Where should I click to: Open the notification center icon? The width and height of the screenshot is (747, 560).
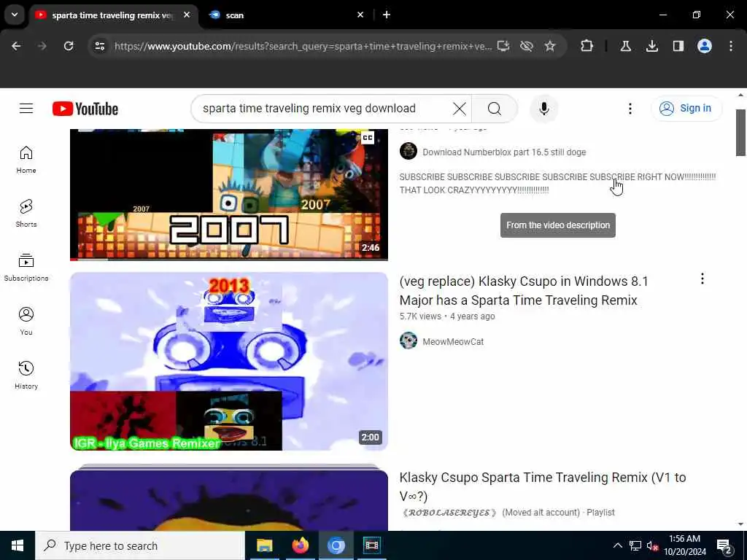(x=724, y=545)
